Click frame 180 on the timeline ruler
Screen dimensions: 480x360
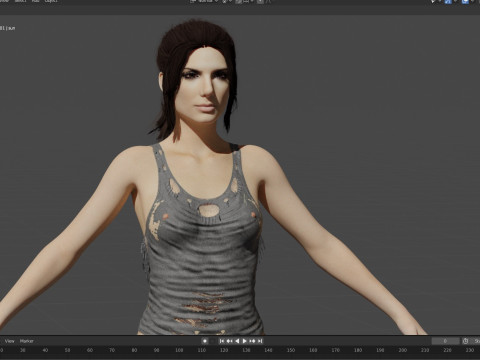point(358,350)
